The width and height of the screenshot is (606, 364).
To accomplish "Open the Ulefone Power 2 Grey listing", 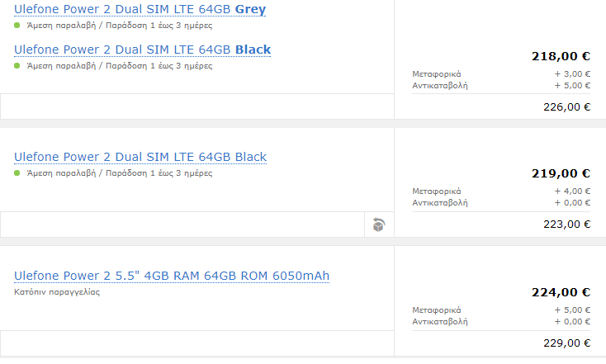I will click(x=140, y=9).
